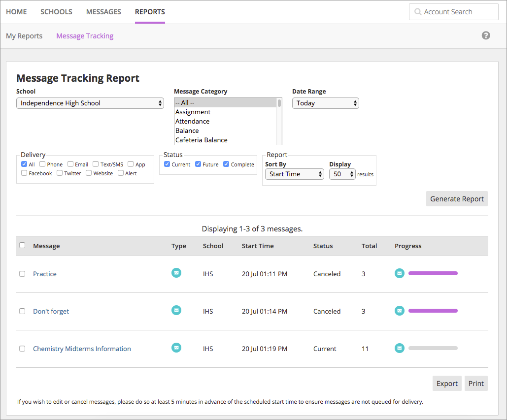The width and height of the screenshot is (507, 420).
Task: Click the Total column header
Action: click(369, 246)
